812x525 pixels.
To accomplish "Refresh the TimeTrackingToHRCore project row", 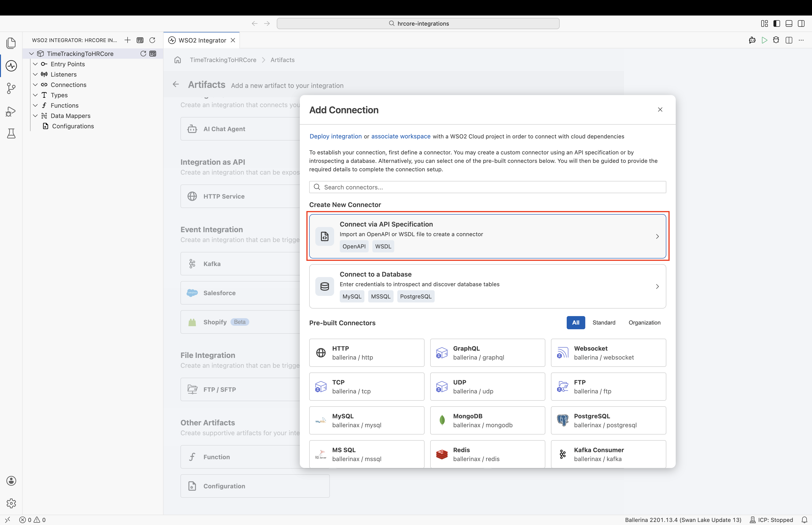I will (144, 54).
